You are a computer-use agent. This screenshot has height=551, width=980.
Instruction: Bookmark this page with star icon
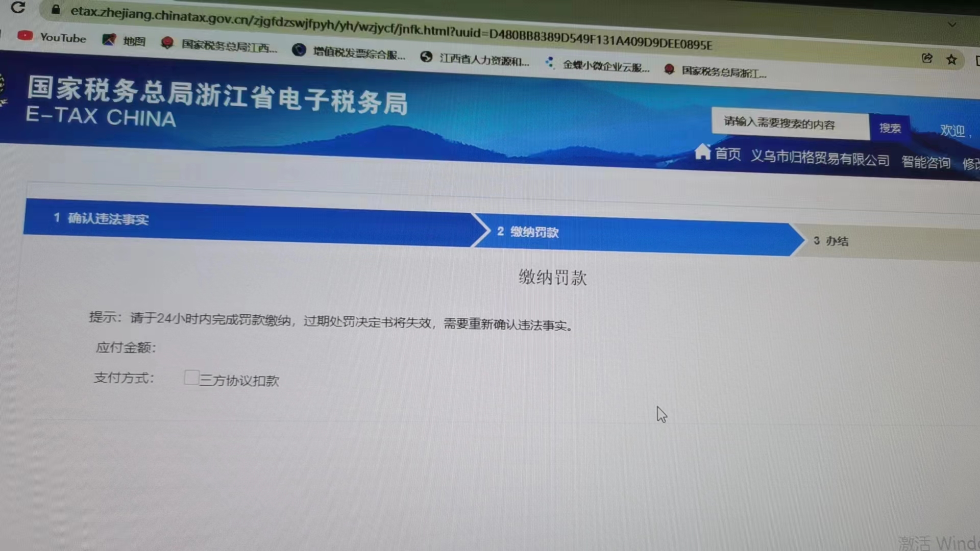click(x=951, y=60)
